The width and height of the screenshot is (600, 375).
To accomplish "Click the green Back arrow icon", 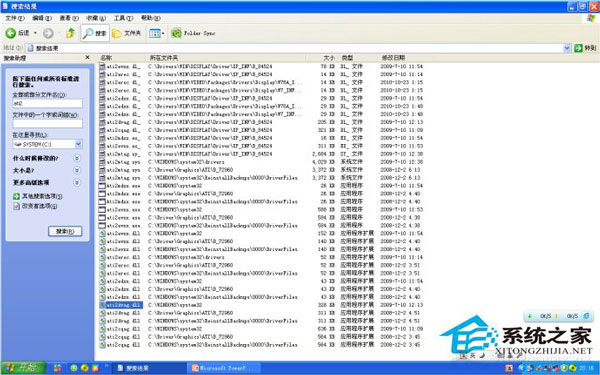I will pos(10,33).
